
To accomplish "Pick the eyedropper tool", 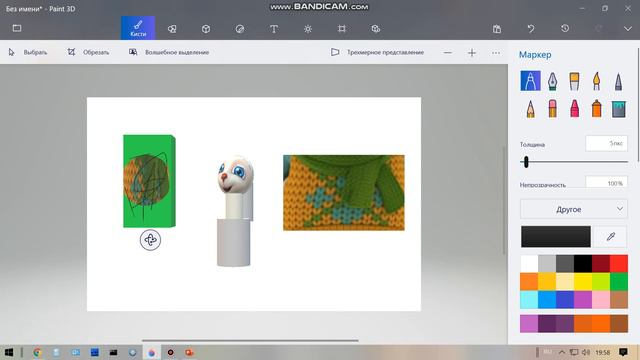I will pyautogui.click(x=610, y=236).
